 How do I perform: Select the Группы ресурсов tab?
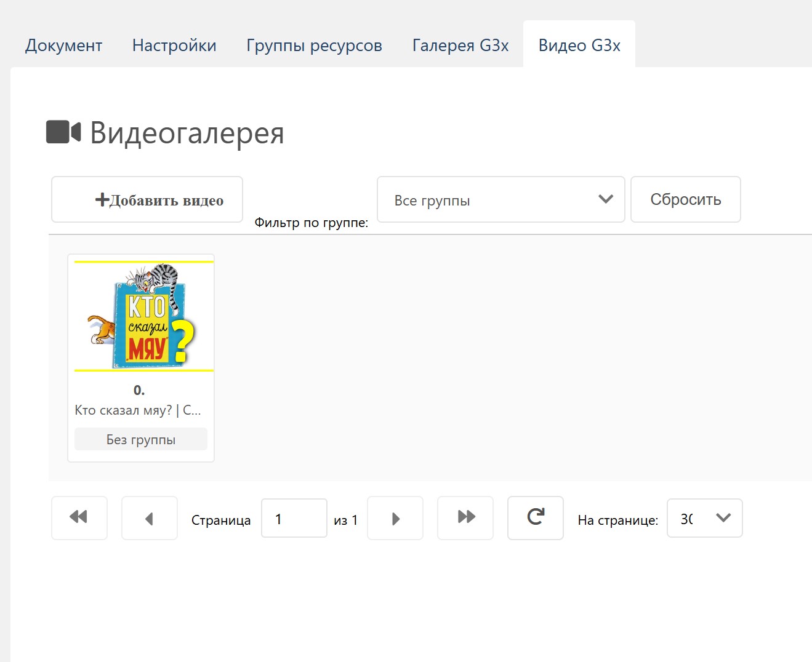point(314,46)
